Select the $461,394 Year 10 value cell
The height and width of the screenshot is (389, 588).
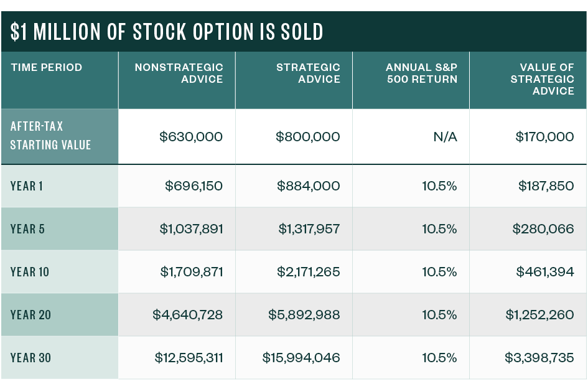pyautogui.click(x=544, y=271)
